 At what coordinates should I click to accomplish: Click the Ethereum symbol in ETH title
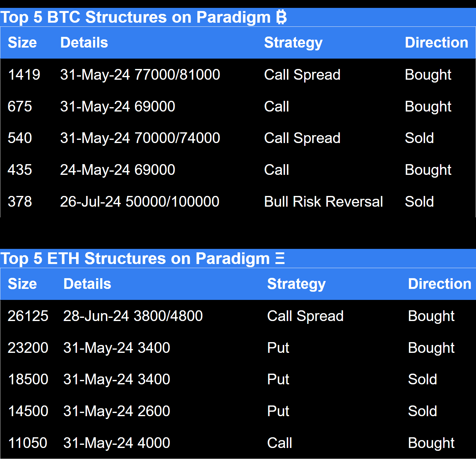click(280, 258)
